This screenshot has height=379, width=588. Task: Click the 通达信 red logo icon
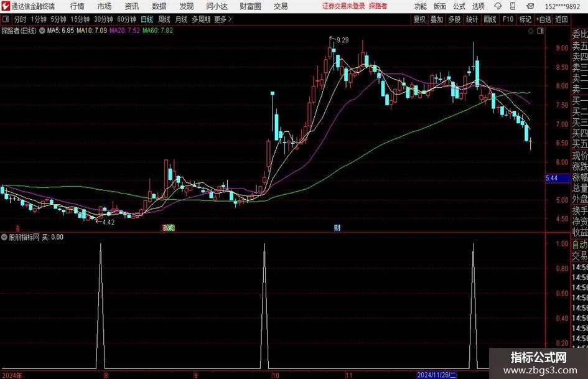(6, 6)
